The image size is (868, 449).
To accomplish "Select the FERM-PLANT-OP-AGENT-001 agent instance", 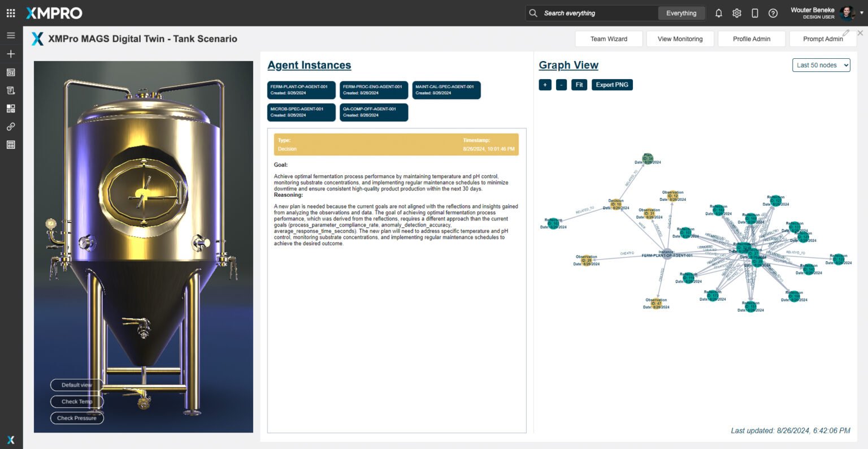I will 301,90.
